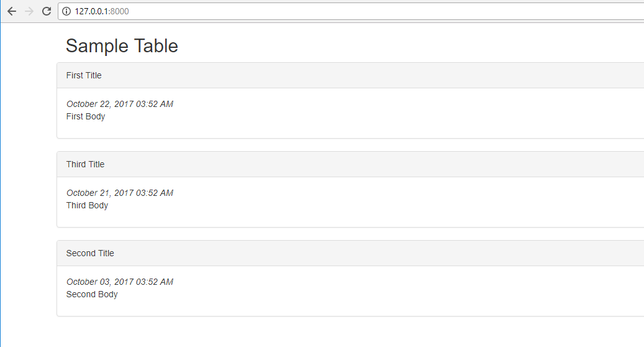The image size is (644, 347).
Task: Click the browser forward arrow
Action: (29, 11)
